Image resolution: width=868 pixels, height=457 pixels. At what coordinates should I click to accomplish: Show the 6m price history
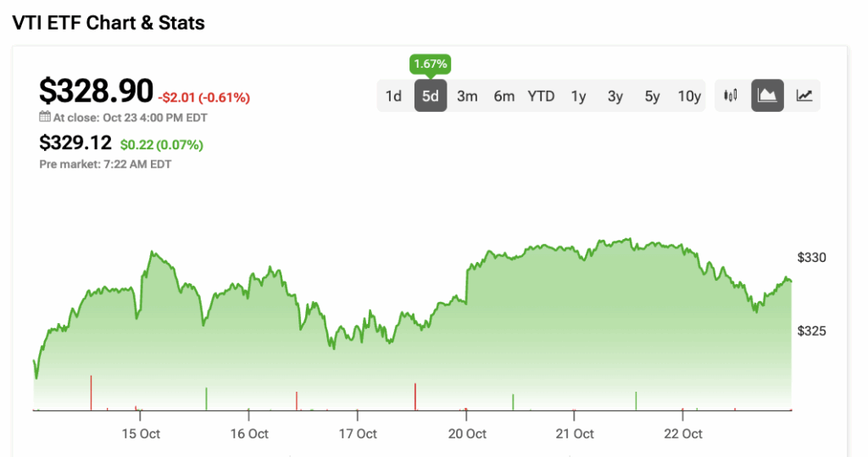504,96
